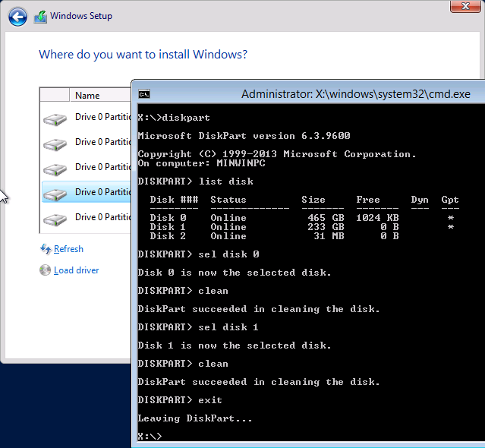Click the '31 MB' size value
The image size is (485, 448).
coord(329,236)
